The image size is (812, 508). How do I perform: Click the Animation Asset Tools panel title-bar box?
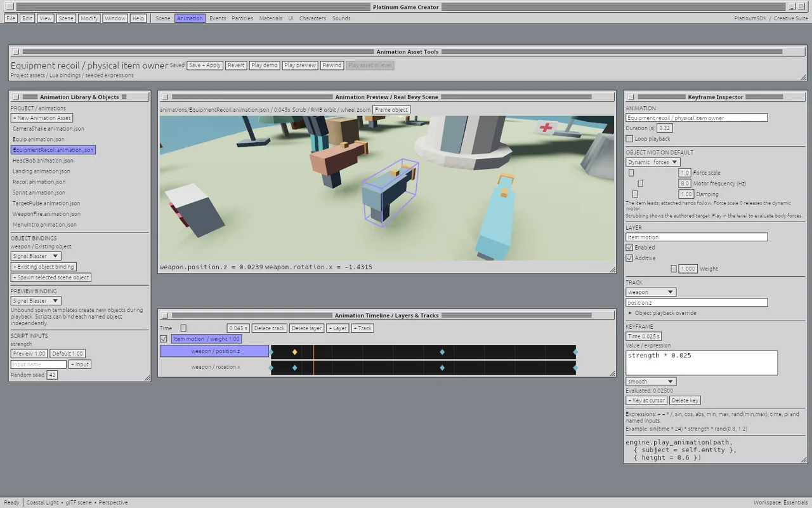16,52
